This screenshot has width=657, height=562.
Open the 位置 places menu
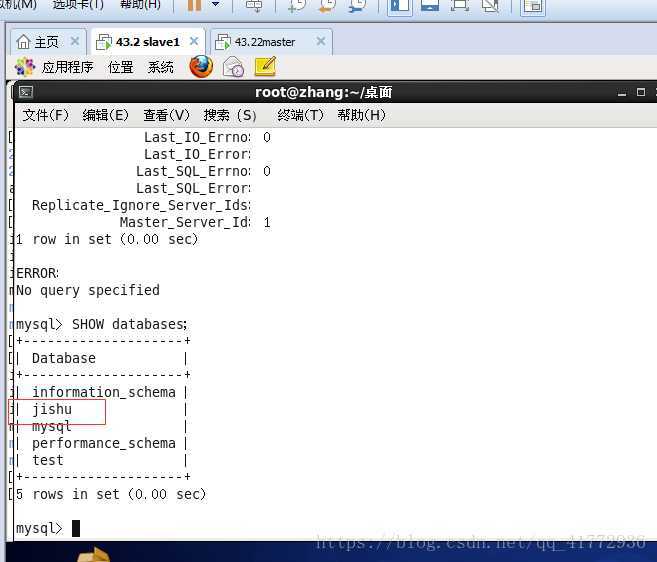click(121, 67)
